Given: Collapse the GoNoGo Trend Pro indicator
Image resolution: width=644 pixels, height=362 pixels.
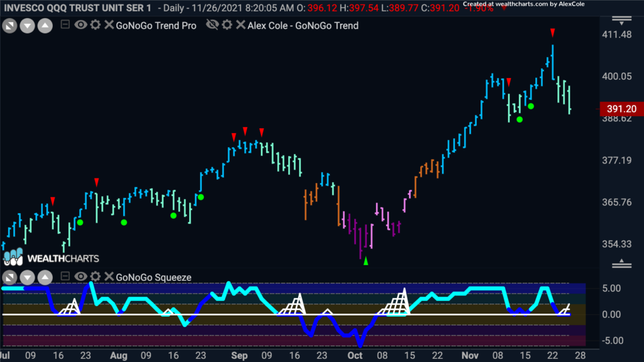Looking at the screenshot, I should (65, 25).
